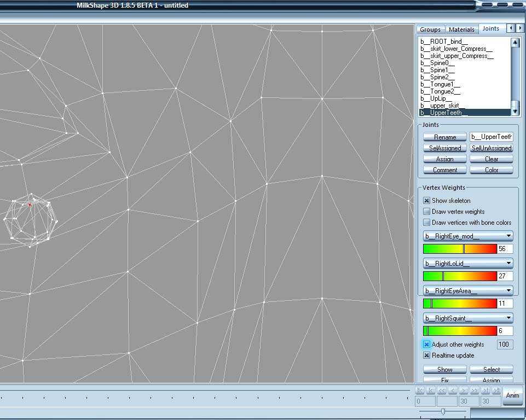Disable the Show skeleton option

tap(426, 200)
